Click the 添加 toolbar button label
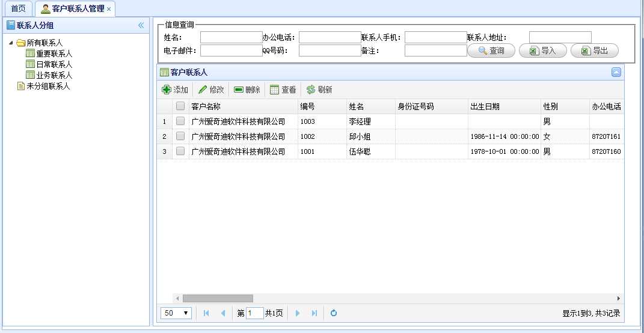The height and width of the screenshot is (333, 644). click(x=181, y=90)
